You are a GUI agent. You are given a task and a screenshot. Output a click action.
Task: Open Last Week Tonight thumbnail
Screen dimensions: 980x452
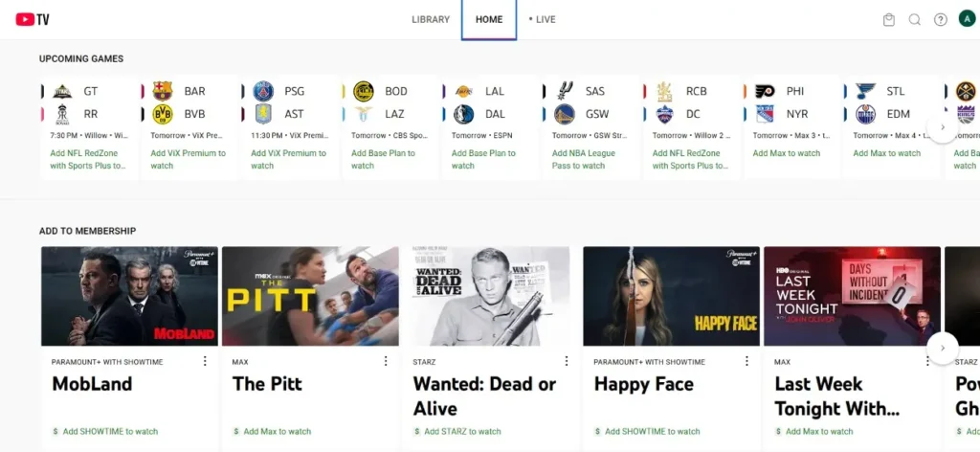(x=852, y=296)
